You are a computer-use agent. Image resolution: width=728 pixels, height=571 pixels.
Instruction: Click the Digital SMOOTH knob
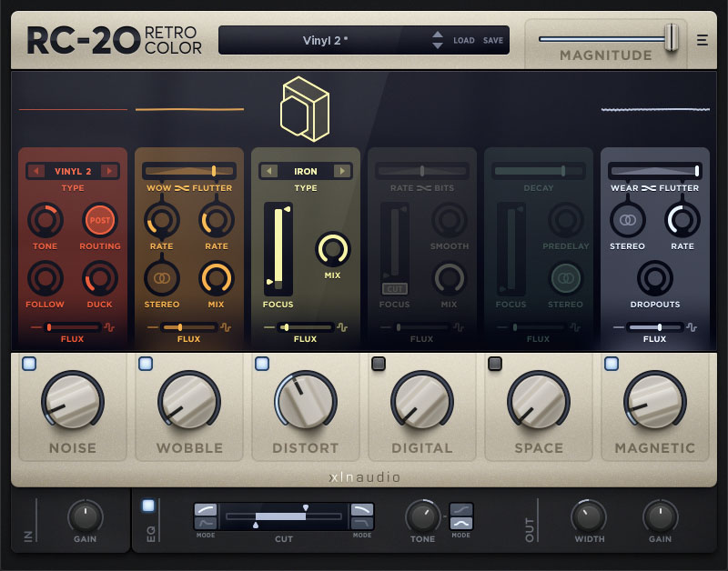click(x=450, y=220)
